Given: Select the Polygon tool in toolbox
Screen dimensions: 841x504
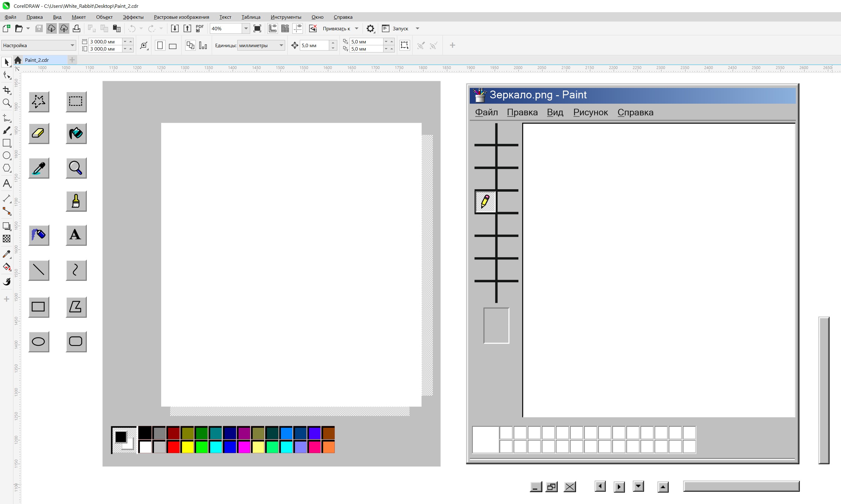Looking at the screenshot, I should [x=7, y=168].
